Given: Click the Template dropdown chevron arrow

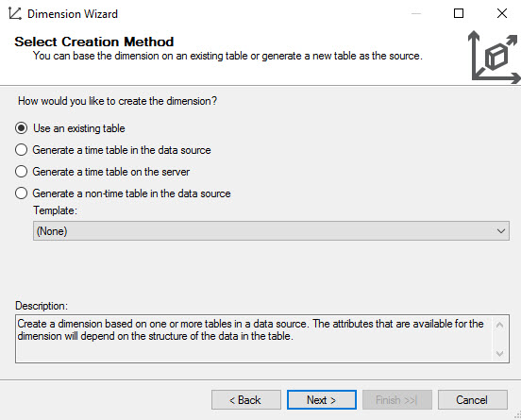Looking at the screenshot, I should click(501, 230).
